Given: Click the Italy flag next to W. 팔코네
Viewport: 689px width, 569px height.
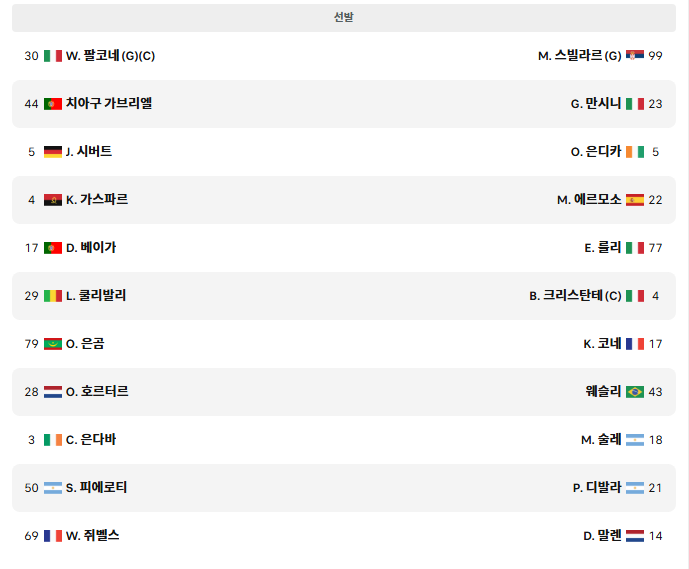Looking at the screenshot, I should point(53,56).
